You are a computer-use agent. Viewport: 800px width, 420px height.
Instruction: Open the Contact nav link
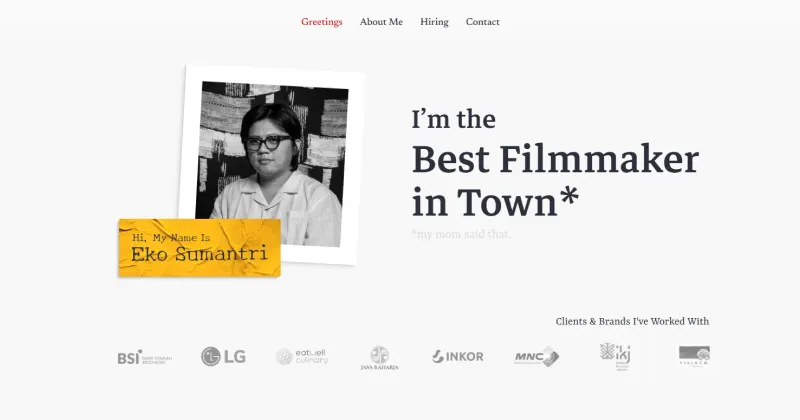point(482,22)
